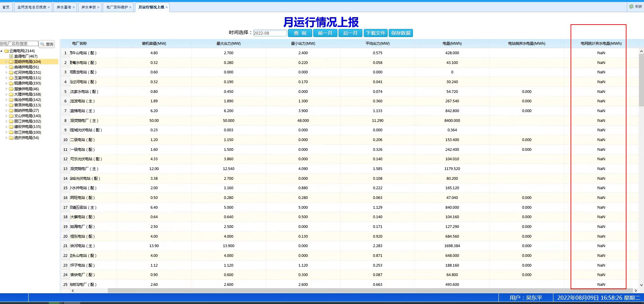
Task: Click the 装机容量(MW) column header
Action: (154, 43)
